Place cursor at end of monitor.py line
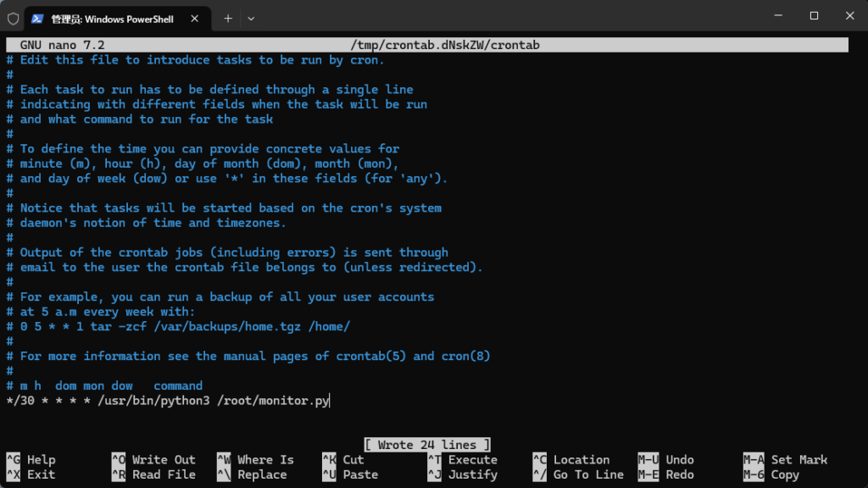The height and width of the screenshot is (488, 868). pos(329,401)
